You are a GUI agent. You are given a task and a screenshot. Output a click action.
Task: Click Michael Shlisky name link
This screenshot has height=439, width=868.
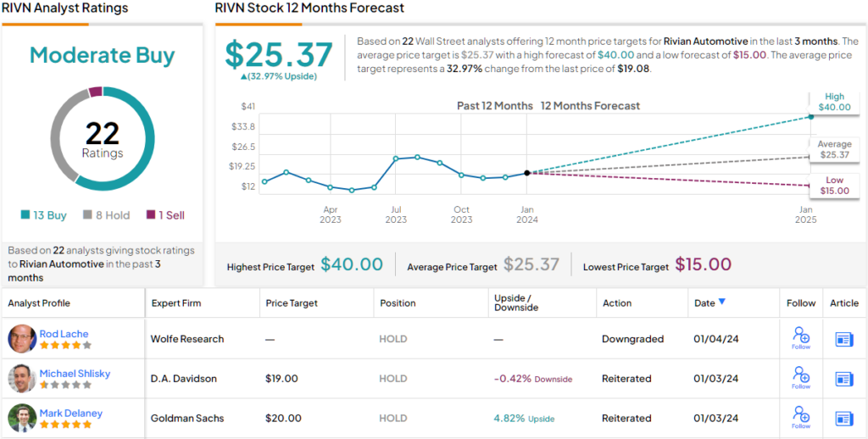(x=75, y=374)
